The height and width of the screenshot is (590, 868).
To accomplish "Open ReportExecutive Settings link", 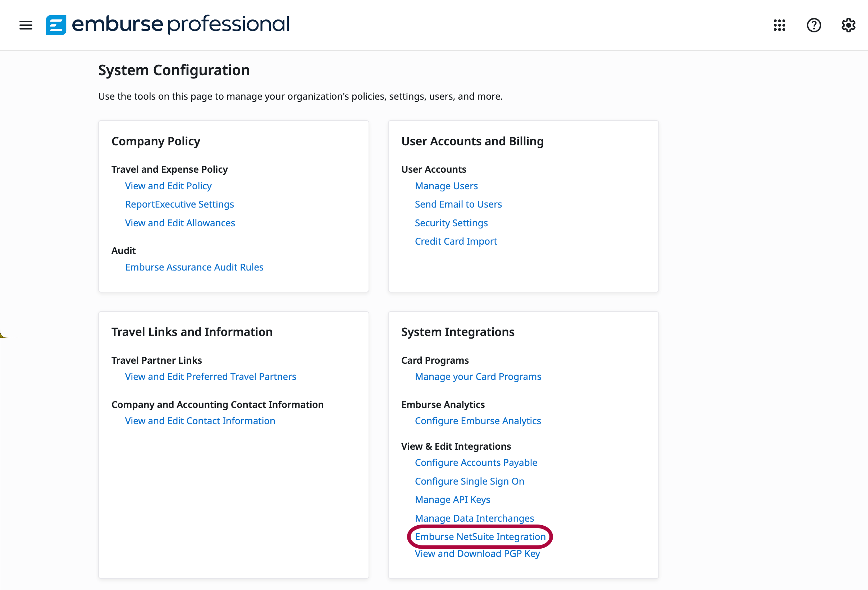I will [179, 204].
